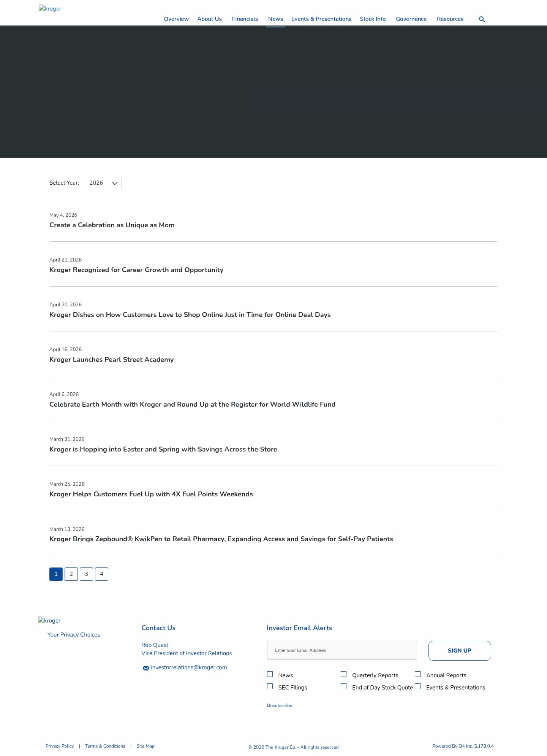Read the Easter and Spring savings article
547x756 pixels.
(x=163, y=449)
